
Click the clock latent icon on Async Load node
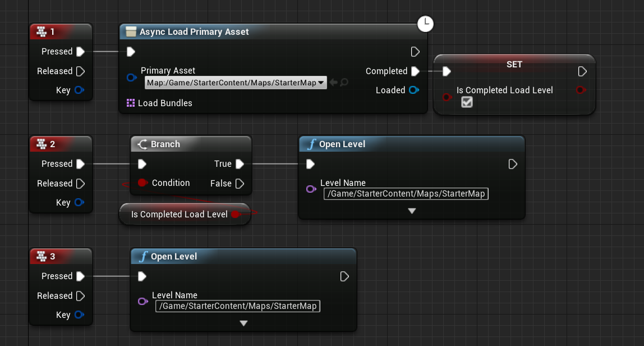pos(425,24)
